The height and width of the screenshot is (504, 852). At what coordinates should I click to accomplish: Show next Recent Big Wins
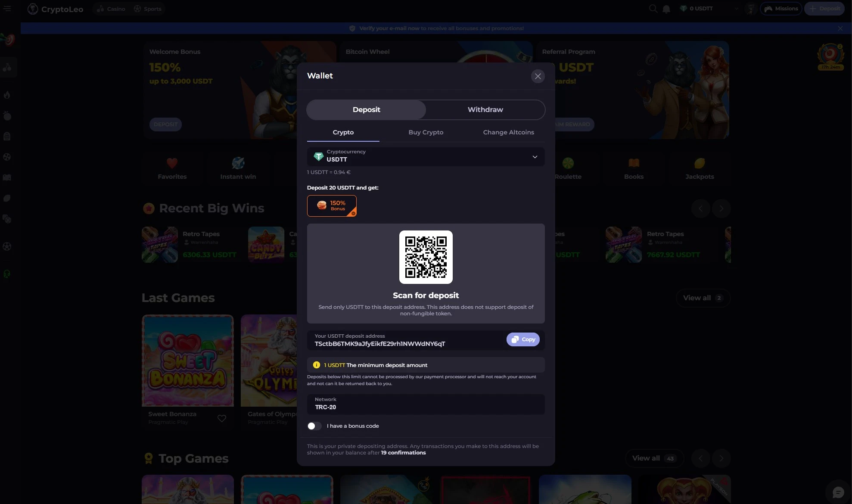tap(721, 208)
